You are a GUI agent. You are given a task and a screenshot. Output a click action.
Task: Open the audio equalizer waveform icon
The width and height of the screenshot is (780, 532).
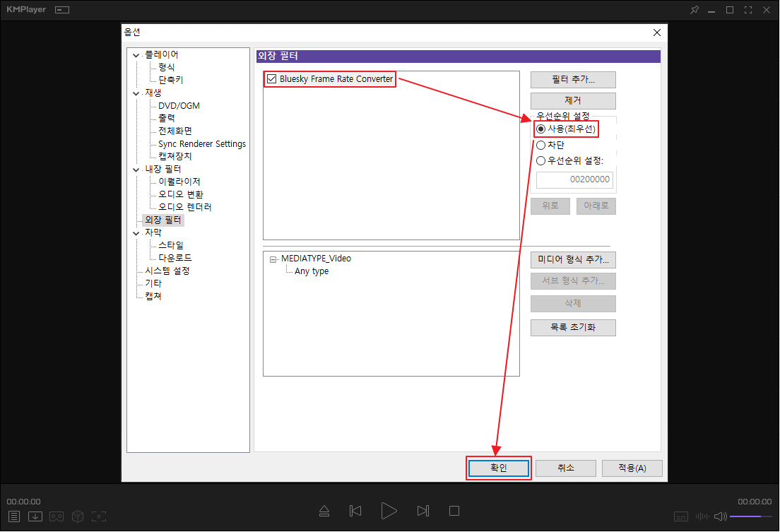[702, 516]
